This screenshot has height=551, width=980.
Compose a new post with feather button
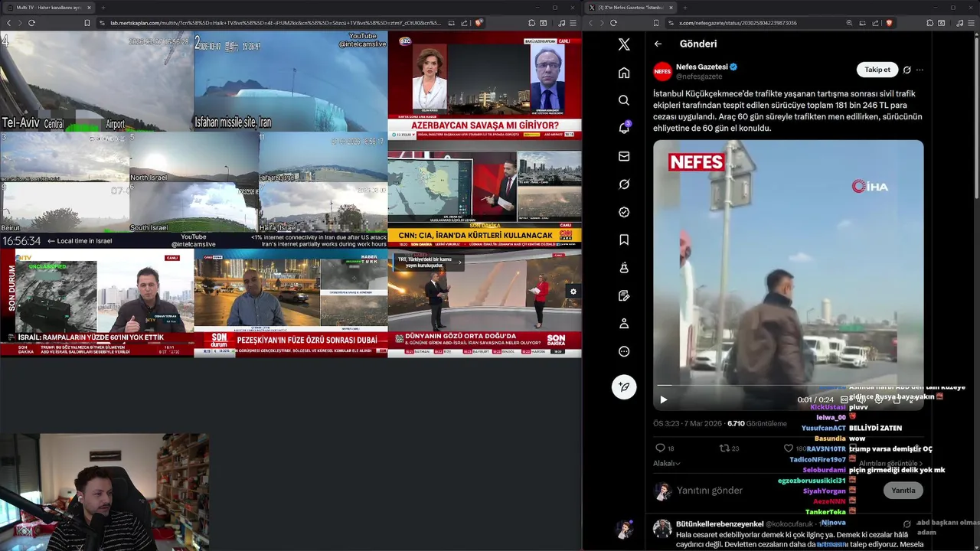(x=624, y=386)
